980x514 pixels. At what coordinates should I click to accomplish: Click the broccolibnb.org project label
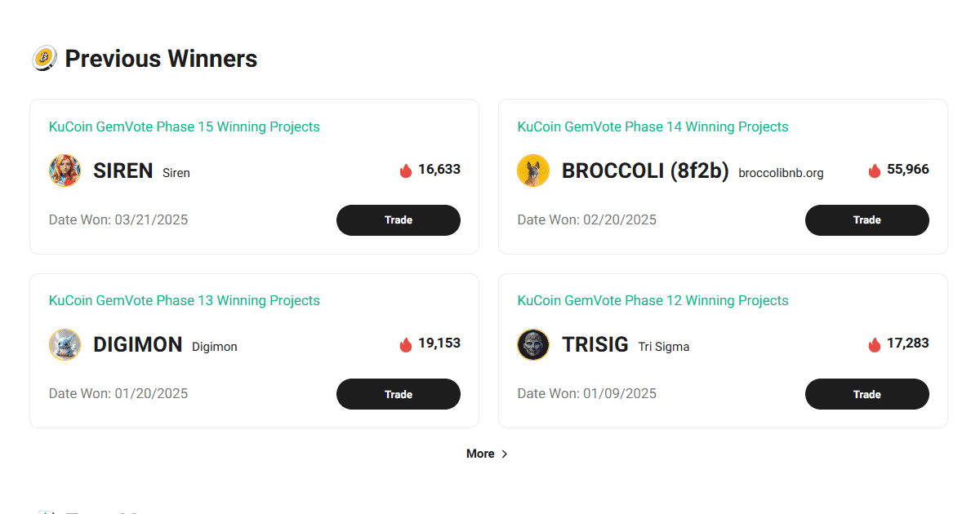point(781,173)
